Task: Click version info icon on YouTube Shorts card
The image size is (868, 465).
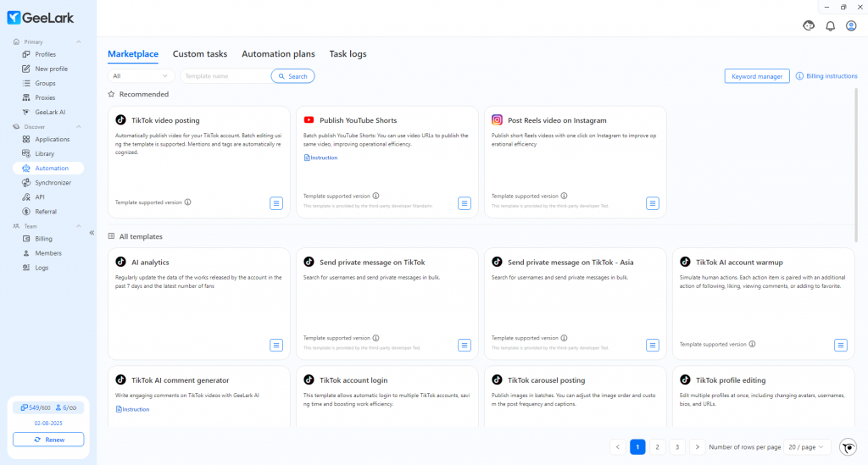Action: pyautogui.click(x=376, y=196)
